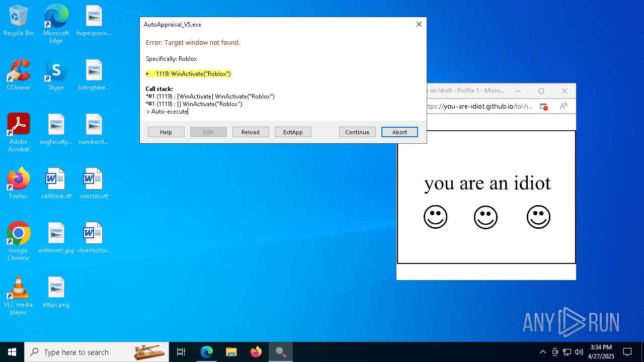The height and width of the screenshot is (362, 644).
Task: Select the listingtake... file icon
Action: click(x=94, y=75)
